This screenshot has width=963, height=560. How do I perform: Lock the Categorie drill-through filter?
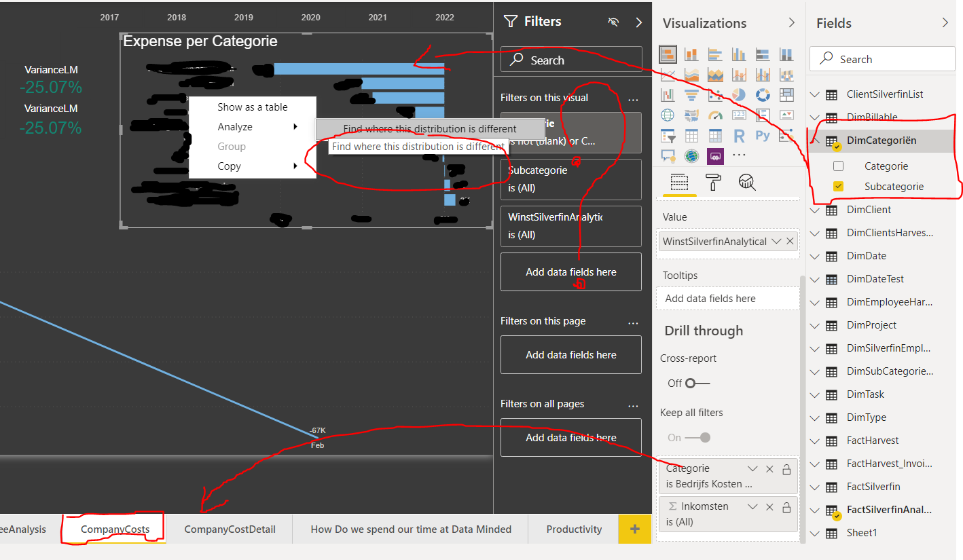[x=786, y=469]
